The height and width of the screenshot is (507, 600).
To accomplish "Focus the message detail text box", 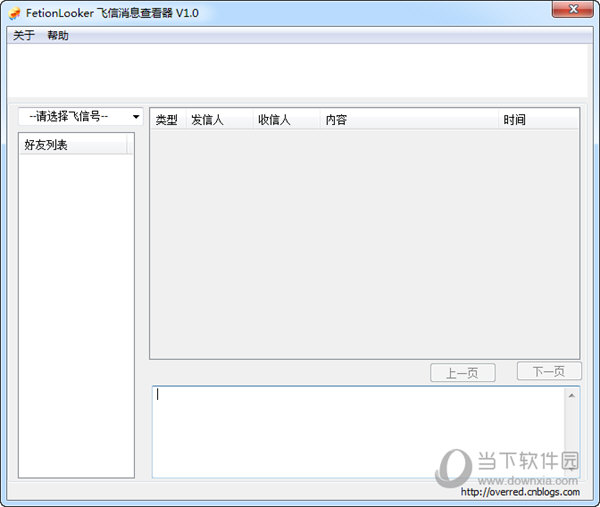I will click(x=358, y=432).
